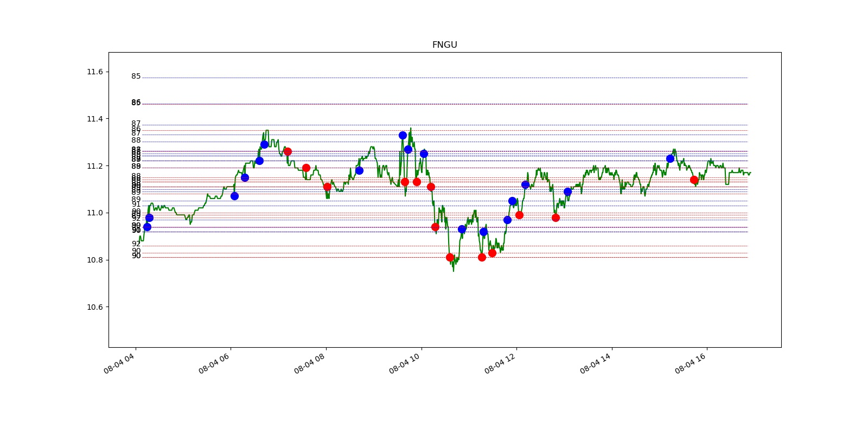
Task: Click the 08-04 04 x-axis label
Action: pyautogui.click(x=119, y=363)
